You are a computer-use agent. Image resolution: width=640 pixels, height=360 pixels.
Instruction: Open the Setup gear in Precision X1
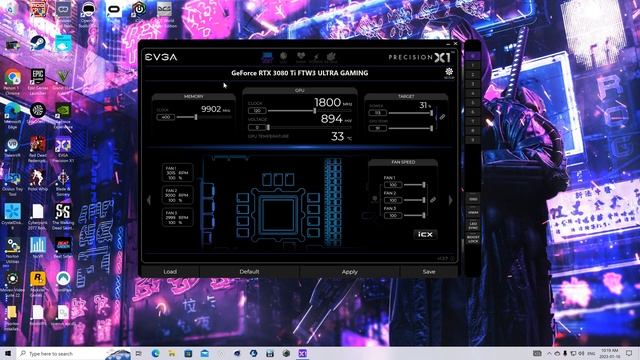coord(449,73)
